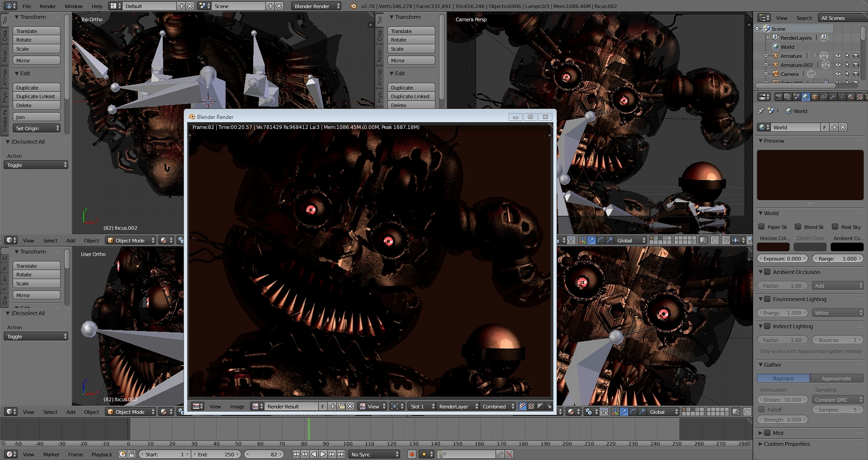
Task: Click the red auto-keyframe record button
Action: point(411,454)
